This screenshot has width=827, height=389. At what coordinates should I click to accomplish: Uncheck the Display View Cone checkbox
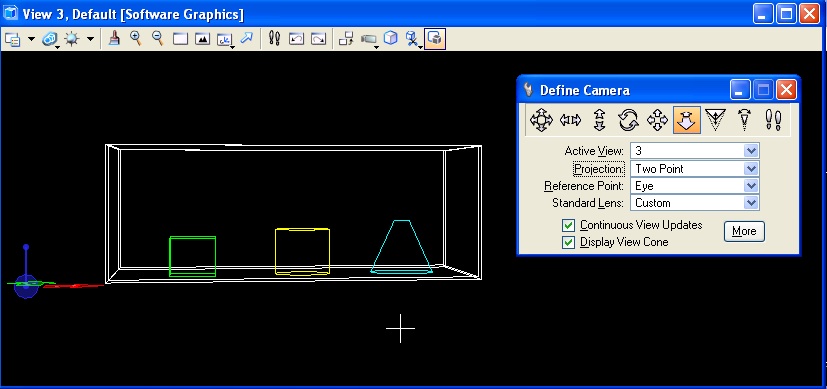coord(568,242)
